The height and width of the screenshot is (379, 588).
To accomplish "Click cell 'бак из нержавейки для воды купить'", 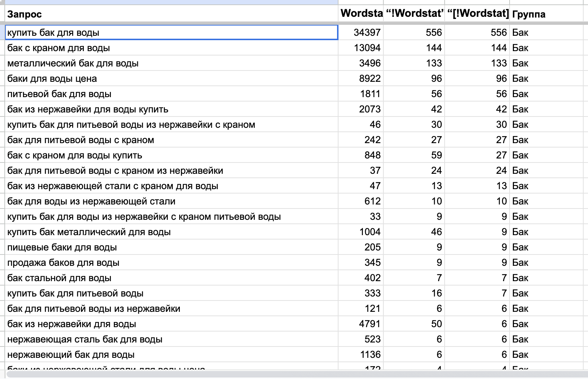I will (172, 109).
